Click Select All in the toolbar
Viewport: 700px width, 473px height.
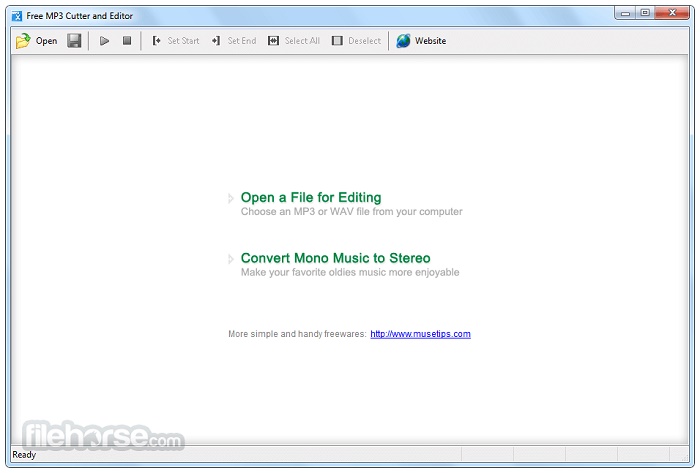tap(294, 41)
